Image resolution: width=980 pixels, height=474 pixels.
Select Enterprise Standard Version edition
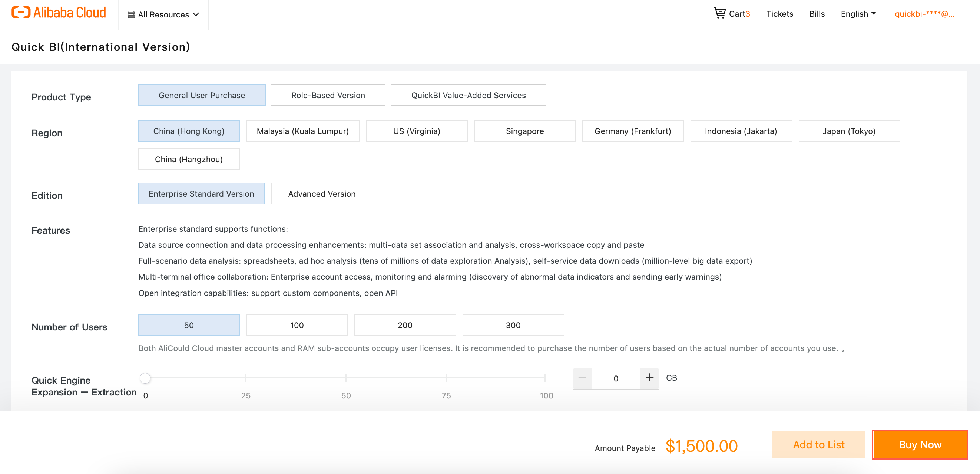point(201,193)
